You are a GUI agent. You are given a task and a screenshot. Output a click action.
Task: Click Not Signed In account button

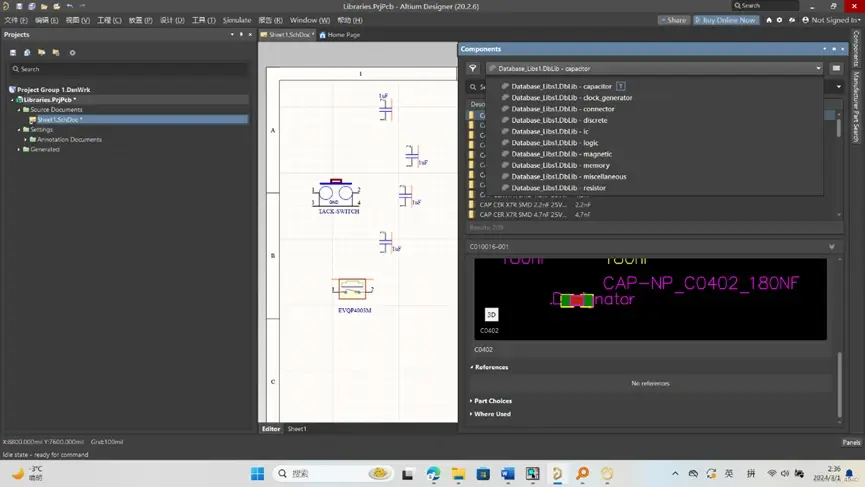pyautogui.click(x=831, y=20)
